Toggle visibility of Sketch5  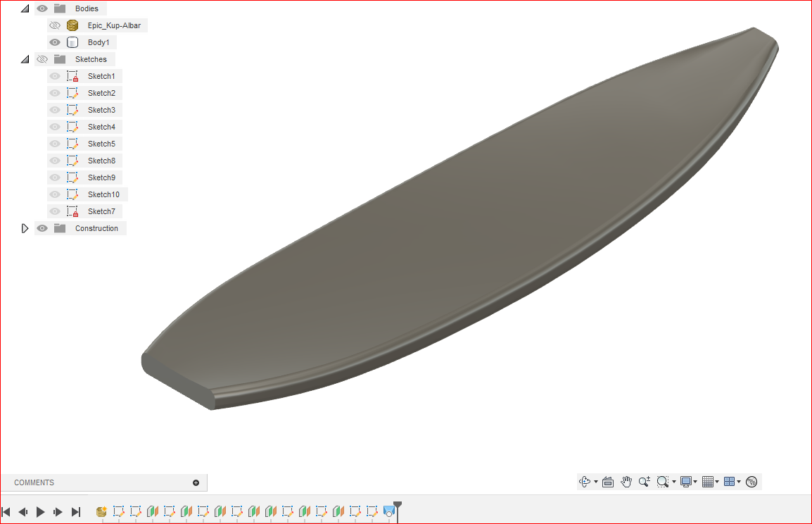pyautogui.click(x=54, y=143)
